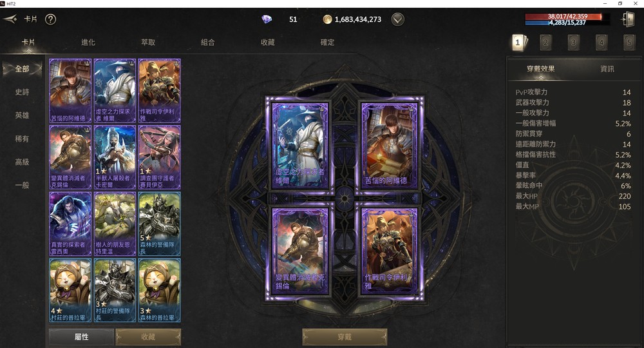Select the 真實的探索者雷西奧 card thumbnail
Screen dimensions: 644x348
70,224
